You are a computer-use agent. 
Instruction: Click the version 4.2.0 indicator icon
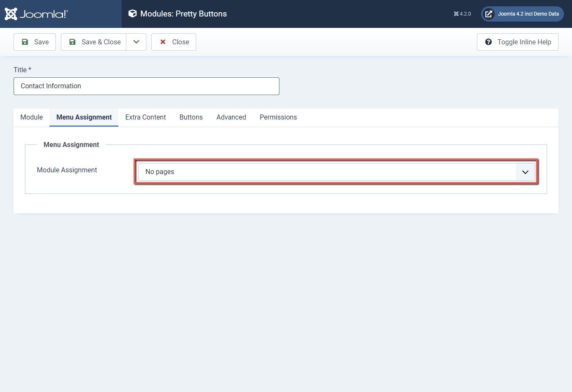click(x=457, y=14)
